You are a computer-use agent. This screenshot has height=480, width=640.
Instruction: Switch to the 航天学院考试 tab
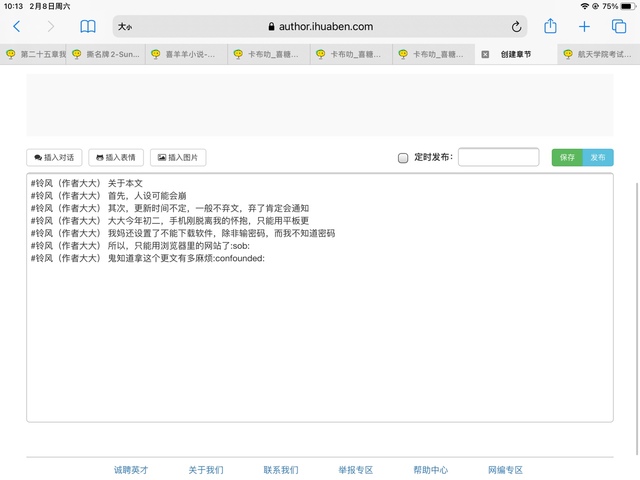point(600,55)
